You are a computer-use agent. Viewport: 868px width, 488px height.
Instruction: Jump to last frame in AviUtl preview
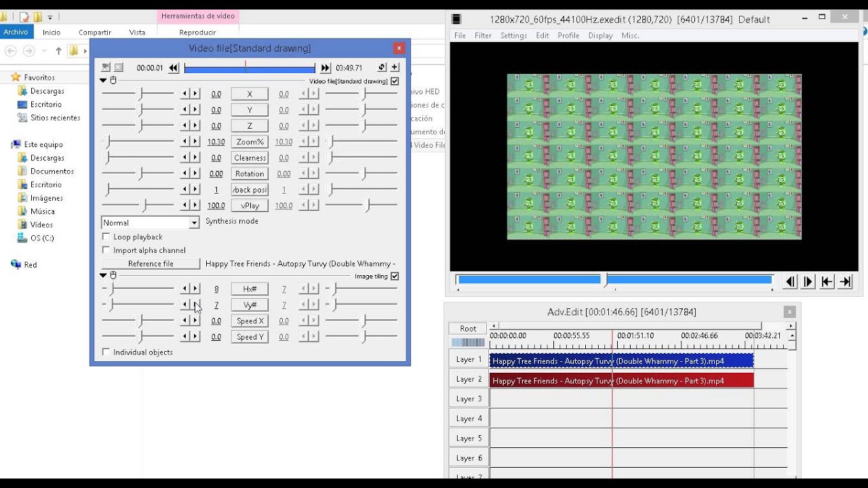pyautogui.click(x=845, y=282)
